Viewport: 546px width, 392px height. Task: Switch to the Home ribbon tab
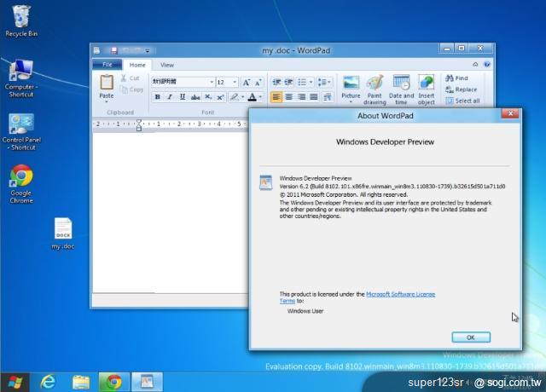[x=137, y=65]
